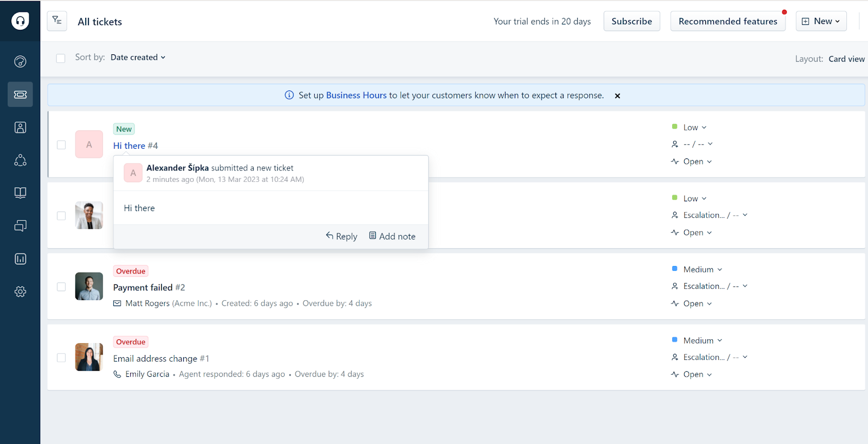Click the Subscribe button
The image size is (868, 444).
(631, 21)
